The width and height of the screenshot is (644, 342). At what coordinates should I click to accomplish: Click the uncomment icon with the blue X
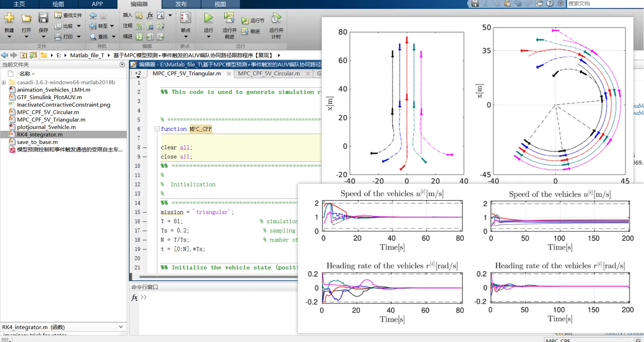[150, 26]
